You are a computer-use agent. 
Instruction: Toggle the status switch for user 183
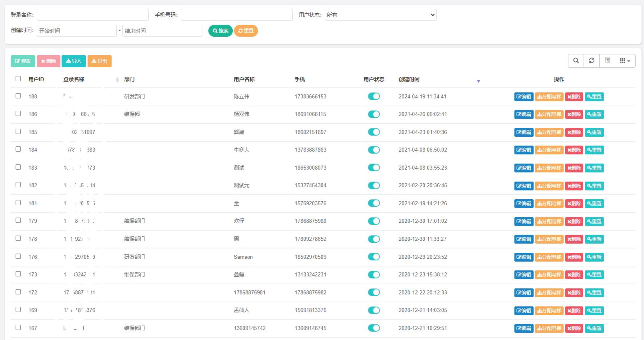(374, 168)
